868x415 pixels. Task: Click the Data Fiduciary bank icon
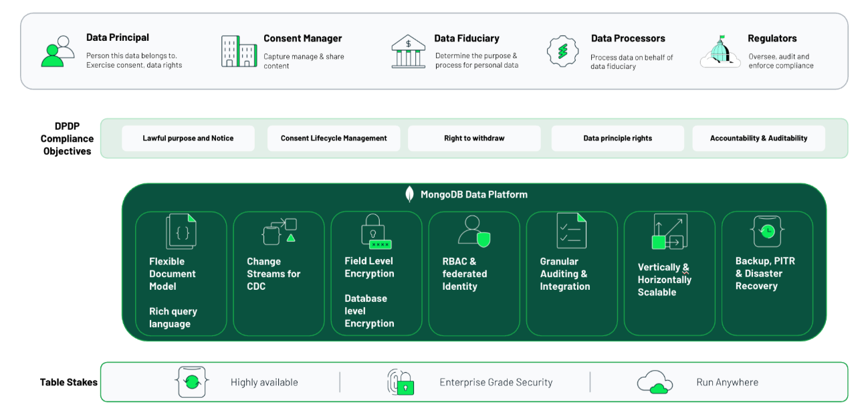pyautogui.click(x=409, y=52)
